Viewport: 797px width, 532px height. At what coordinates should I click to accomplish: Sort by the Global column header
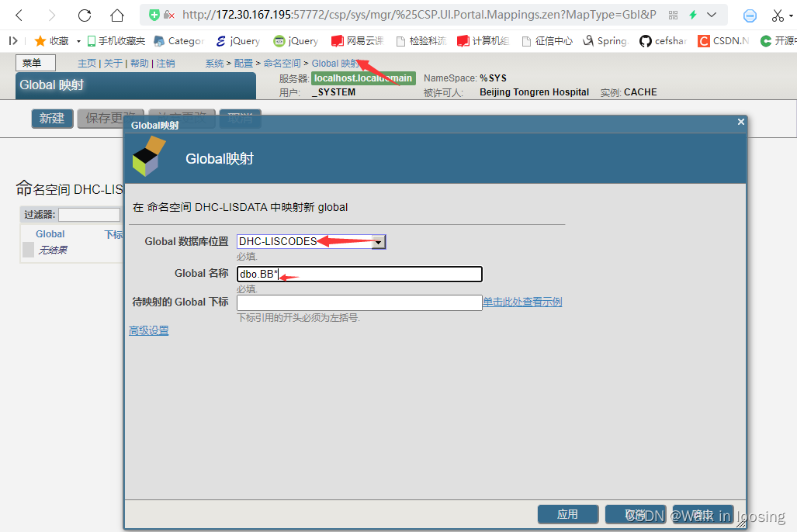tap(50, 234)
